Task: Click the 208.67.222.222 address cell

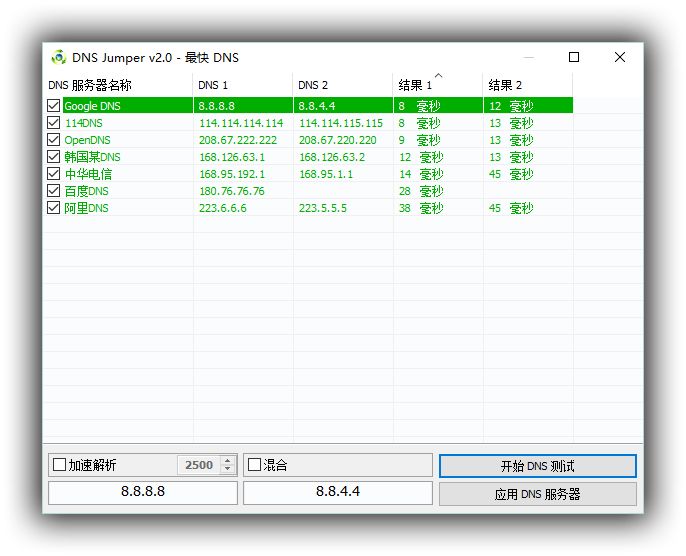Action: point(238,140)
